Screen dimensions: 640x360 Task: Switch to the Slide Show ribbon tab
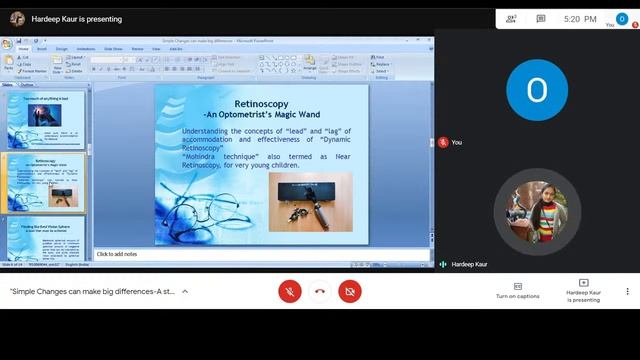[113, 49]
